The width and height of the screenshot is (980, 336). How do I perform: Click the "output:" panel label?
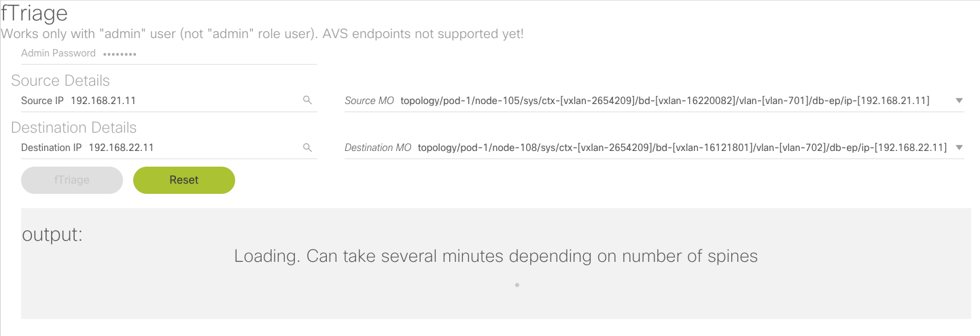(52, 235)
